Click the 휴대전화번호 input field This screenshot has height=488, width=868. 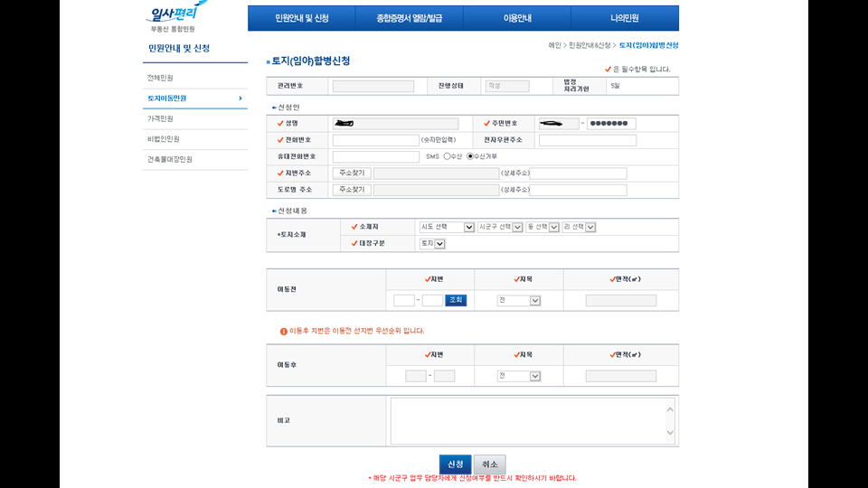tap(376, 156)
